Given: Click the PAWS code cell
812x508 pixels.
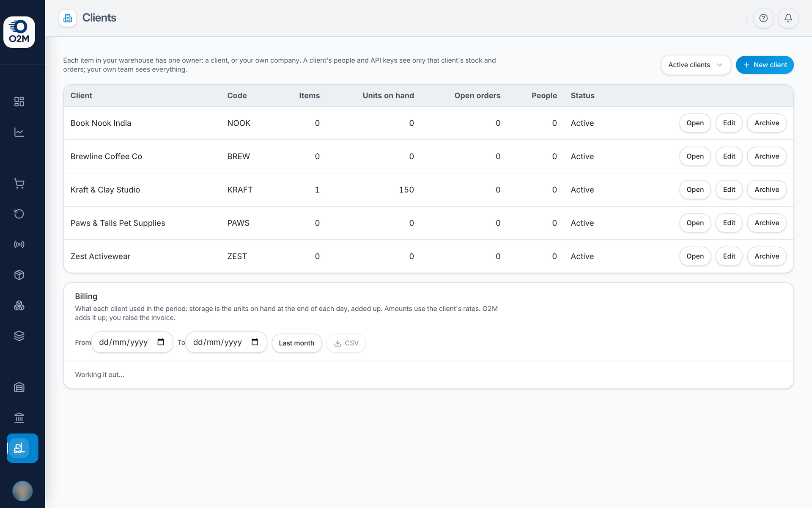Looking at the screenshot, I should tap(238, 223).
